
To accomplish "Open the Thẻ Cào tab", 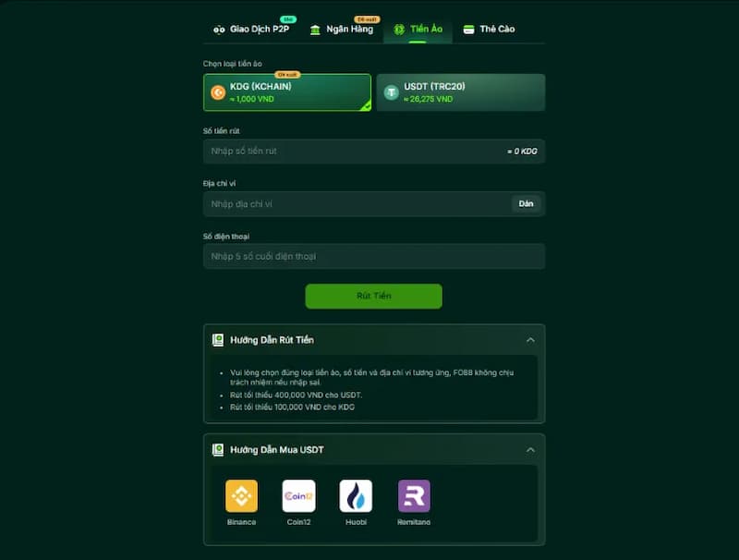I will (490, 30).
